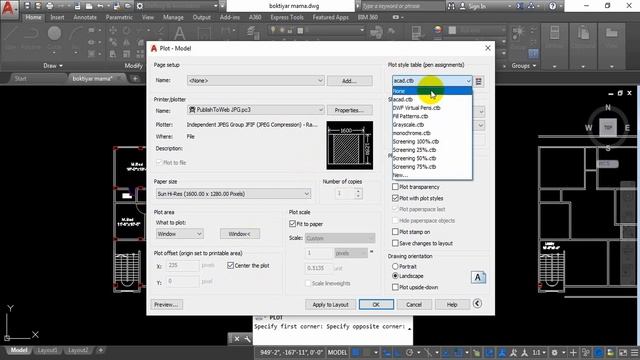The width and height of the screenshot is (640, 360).
Task: Click the Cancel button
Action: click(413, 304)
